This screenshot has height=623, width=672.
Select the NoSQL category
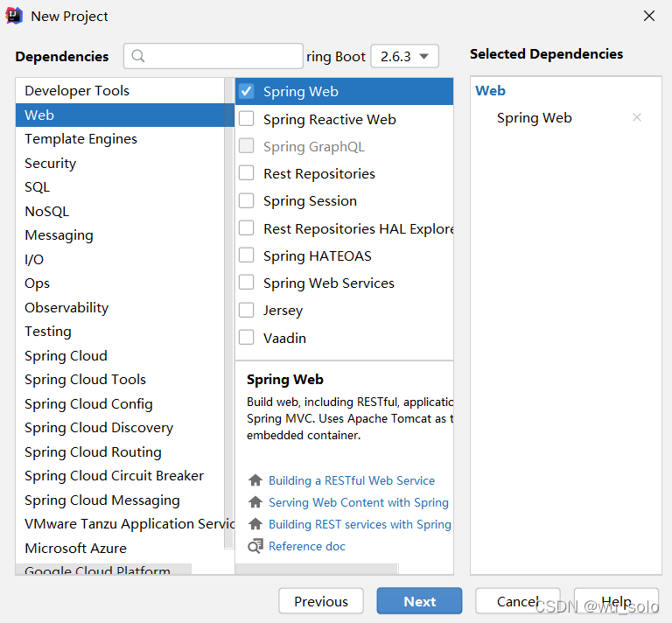coord(120,211)
